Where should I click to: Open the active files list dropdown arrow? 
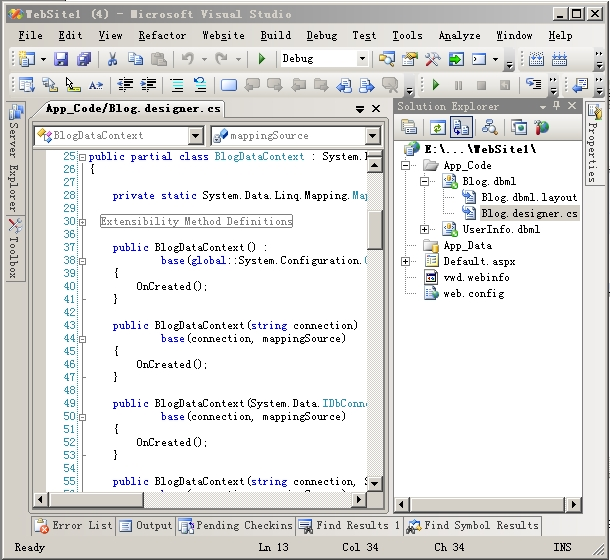pos(360,109)
